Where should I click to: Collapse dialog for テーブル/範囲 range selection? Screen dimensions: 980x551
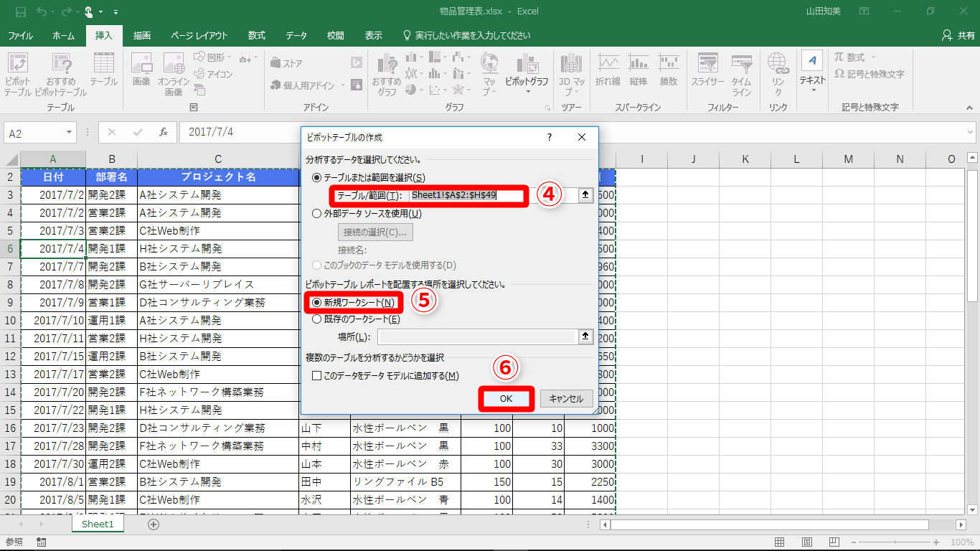click(586, 195)
